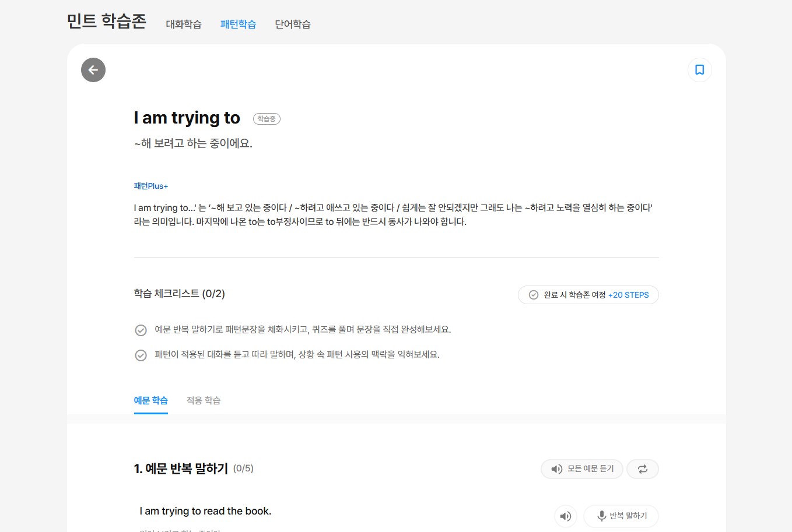The height and width of the screenshot is (532, 792).
Task: Open the 패턴학습 menu
Action: tap(238, 24)
